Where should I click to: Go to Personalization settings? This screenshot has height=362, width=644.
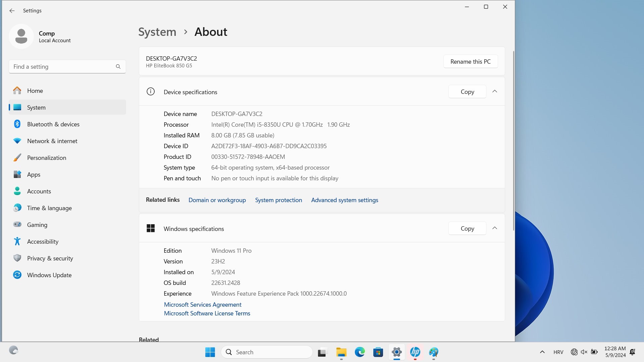pos(67,158)
